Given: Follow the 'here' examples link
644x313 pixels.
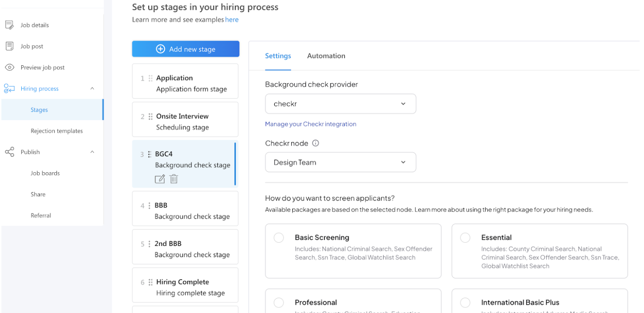Looking at the screenshot, I should click(232, 20).
